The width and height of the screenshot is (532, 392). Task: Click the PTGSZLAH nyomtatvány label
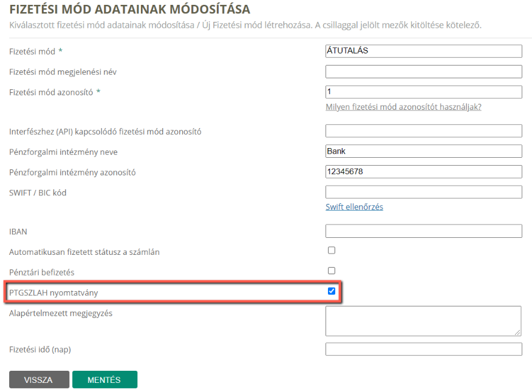coord(53,292)
